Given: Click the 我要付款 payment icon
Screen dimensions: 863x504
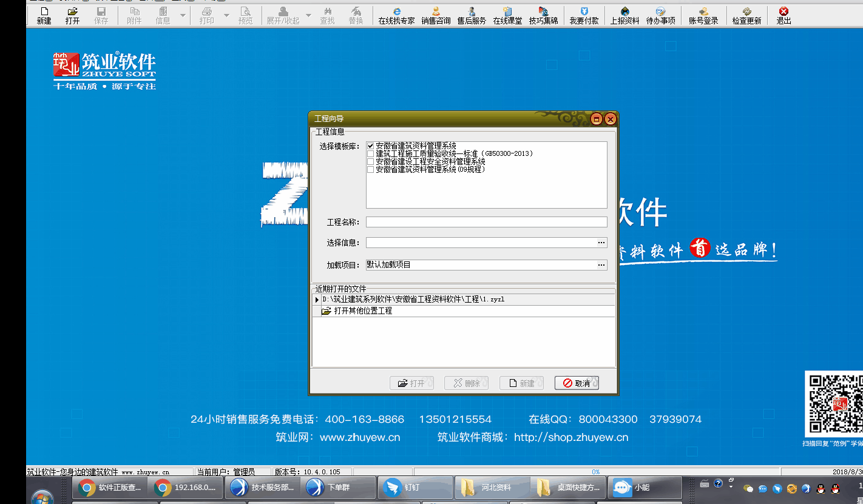Looking at the screenshot, I should click(584, 15).
